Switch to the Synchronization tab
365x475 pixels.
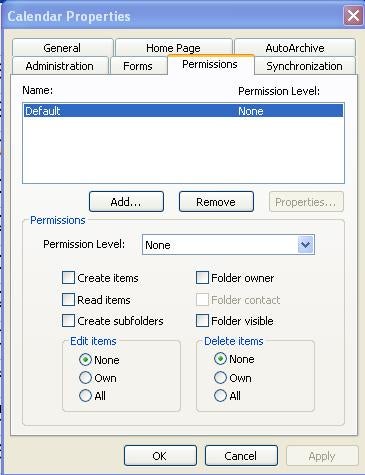click(x=304, y=66)
